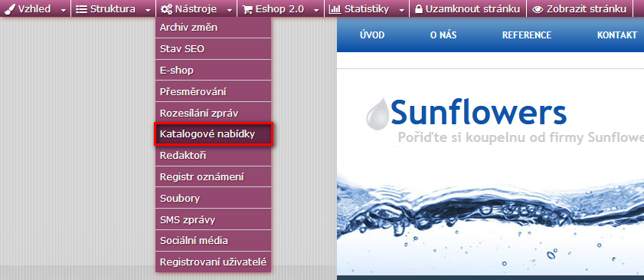The height and width of the screenshot is (280, 644).
Task: Open the Statistiky menu
Action: [x=367, y=8]
